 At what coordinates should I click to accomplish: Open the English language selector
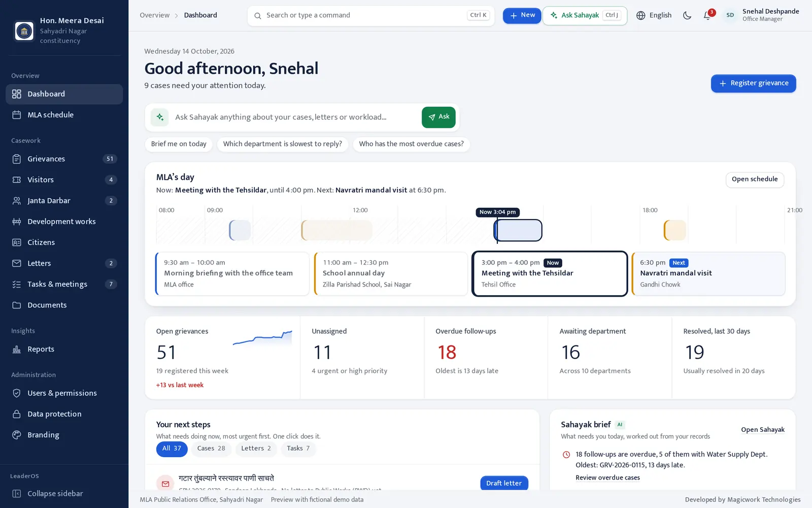click(654, 15)
